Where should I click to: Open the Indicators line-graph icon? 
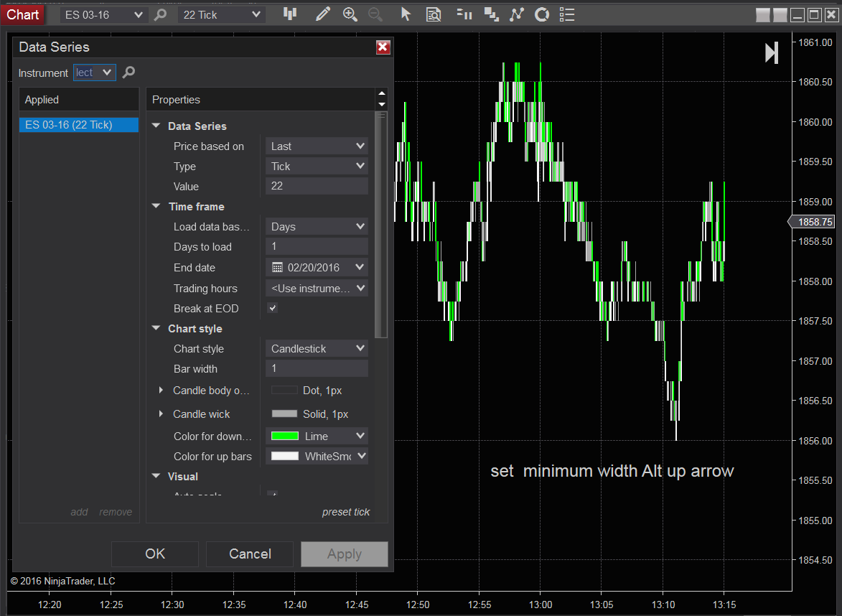[517, 14]
